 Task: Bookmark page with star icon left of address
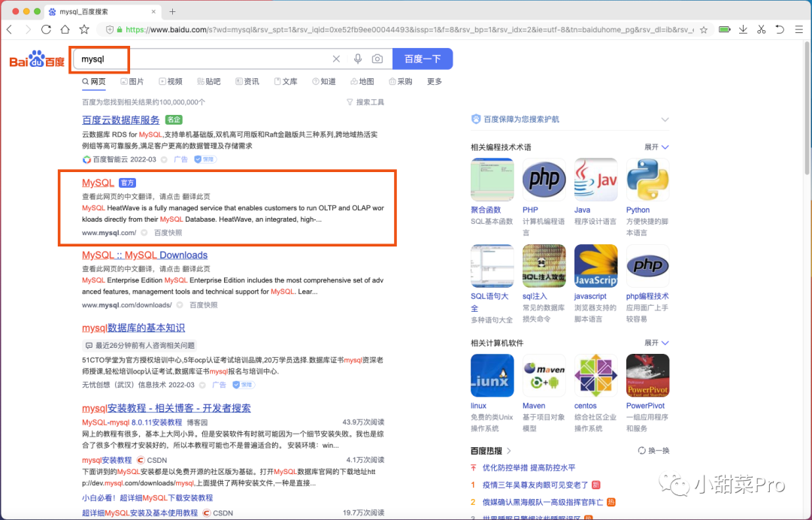(84, 29)
